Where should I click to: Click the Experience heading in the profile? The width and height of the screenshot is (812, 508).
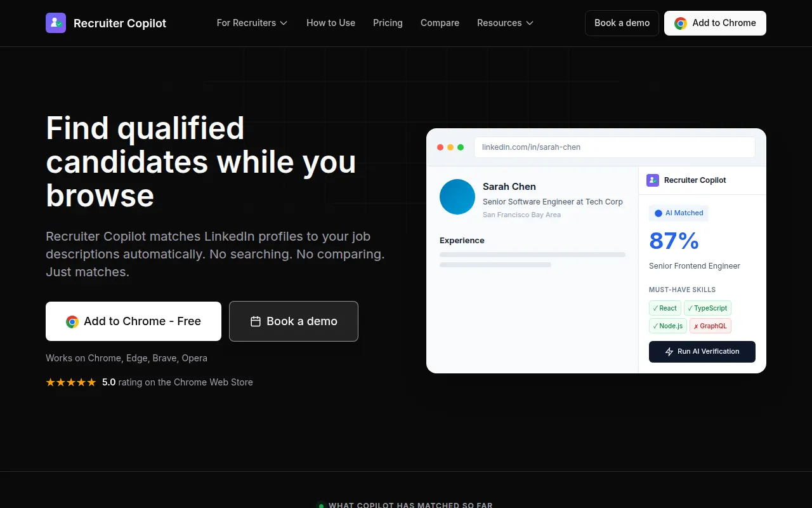(462, 241)
